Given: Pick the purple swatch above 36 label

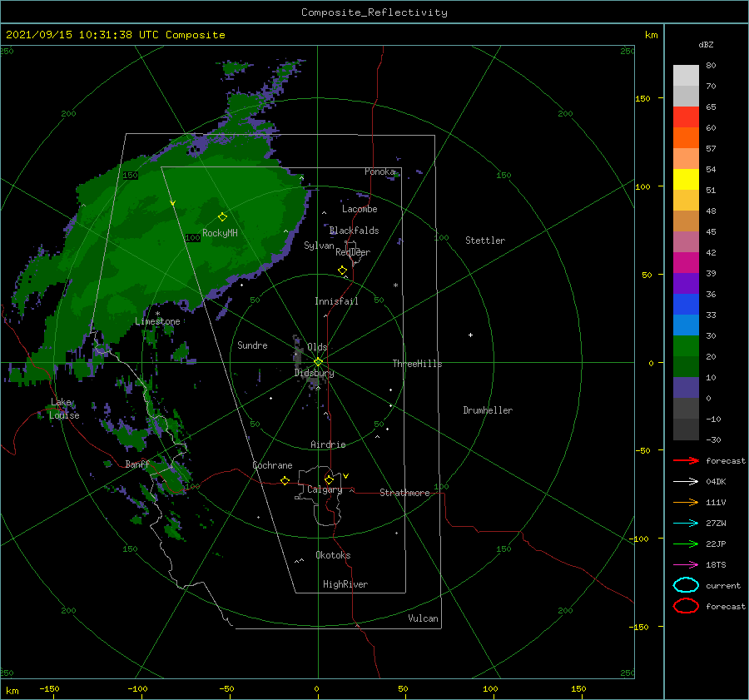Looking at the screenshot, I should pos(686,284).
